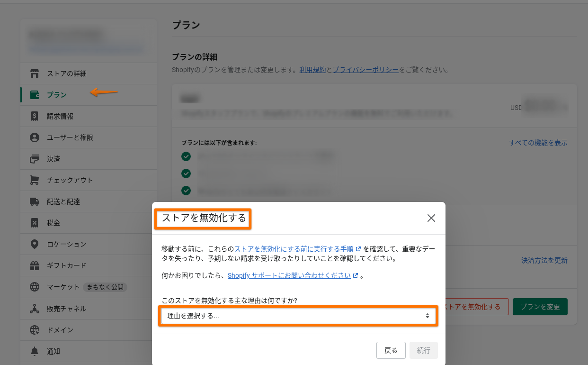Click the gift icon beside ギフトカード
The width and height of the screenshot is (588, 365).
point(34,265)
